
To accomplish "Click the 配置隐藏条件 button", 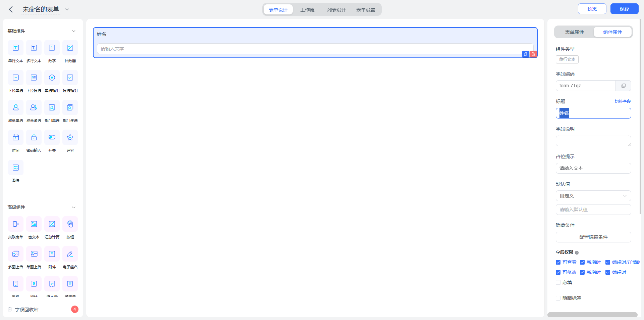I will tap(593, 237).
